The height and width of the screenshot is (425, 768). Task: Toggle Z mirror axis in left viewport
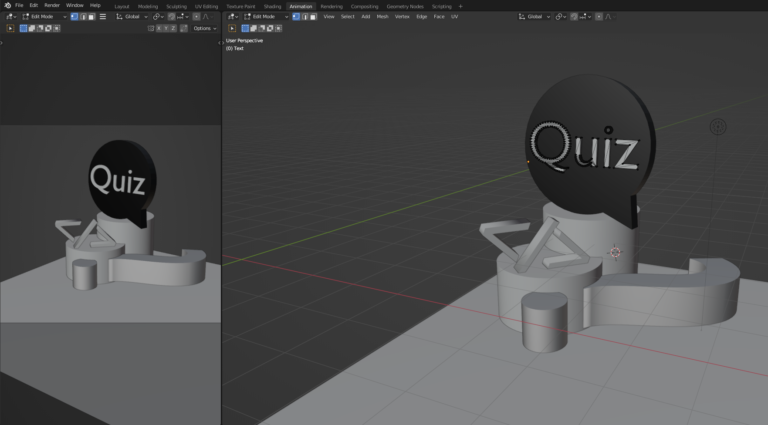click(173, 28)
